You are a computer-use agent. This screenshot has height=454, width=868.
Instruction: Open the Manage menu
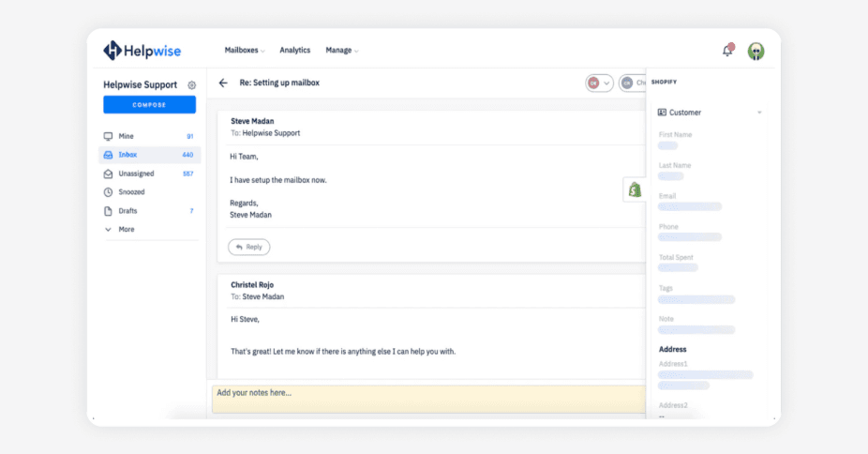[x=341, y=51]
